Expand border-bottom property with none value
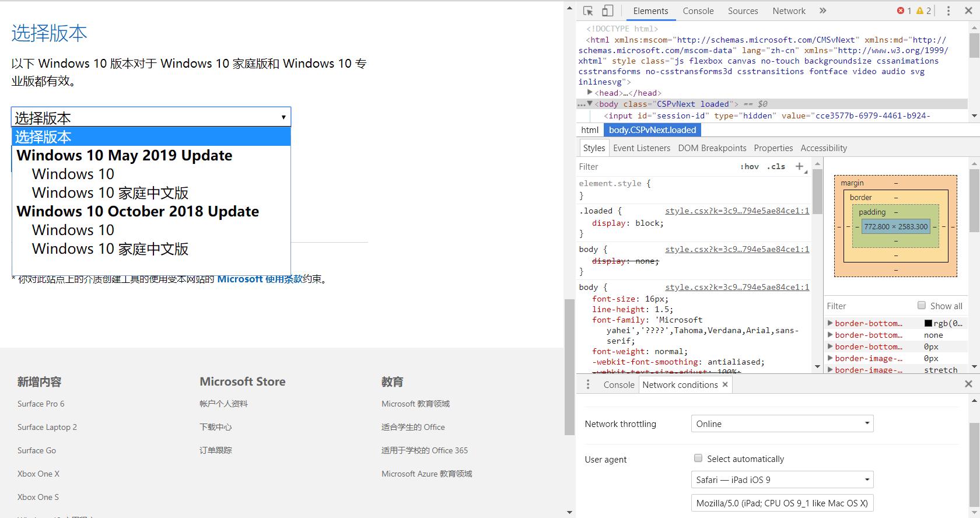980x518 pixels. point(830,334)
